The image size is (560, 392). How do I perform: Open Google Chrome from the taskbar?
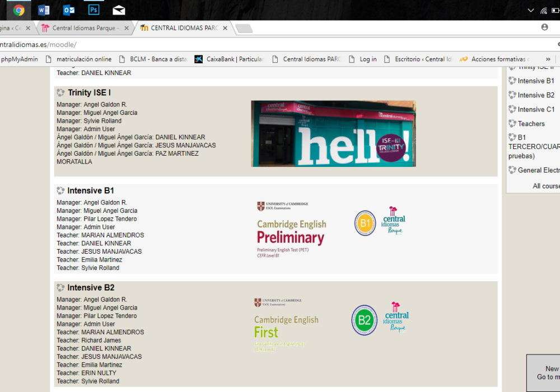[18, 10]
